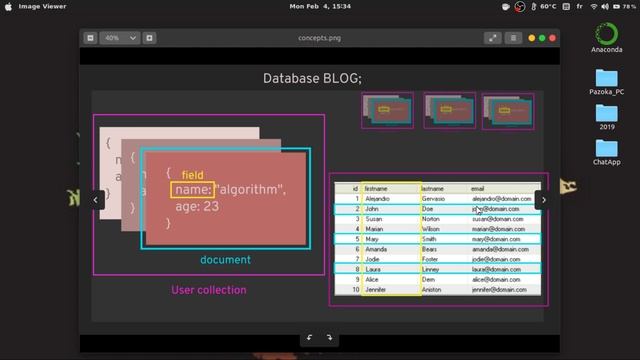Click the zoom out button in the viewer toolbar
The image size is (640, 360).
[90, 38]
